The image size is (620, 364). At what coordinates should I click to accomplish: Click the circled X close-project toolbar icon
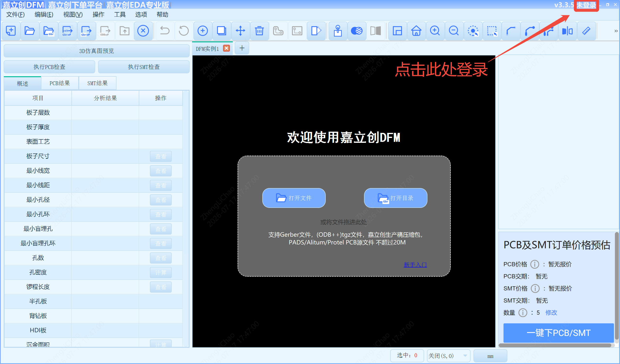(143, 31)
